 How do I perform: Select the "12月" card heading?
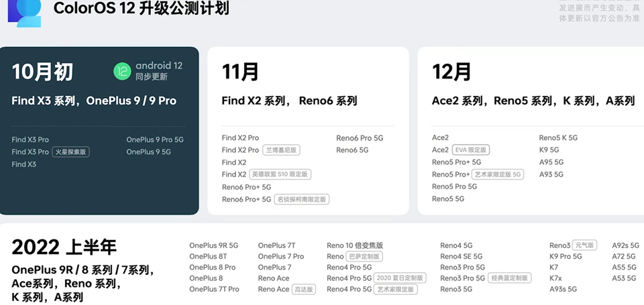[x=451, y=72]
